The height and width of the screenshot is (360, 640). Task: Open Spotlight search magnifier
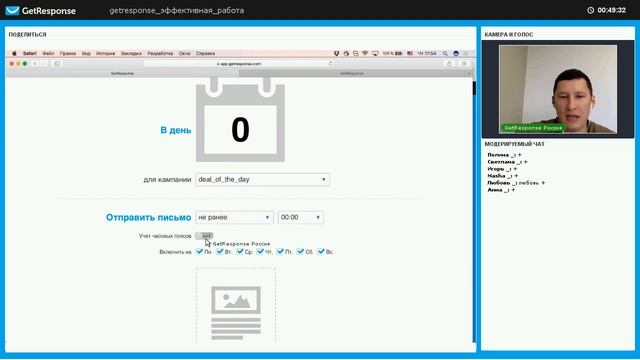point(445,53)
